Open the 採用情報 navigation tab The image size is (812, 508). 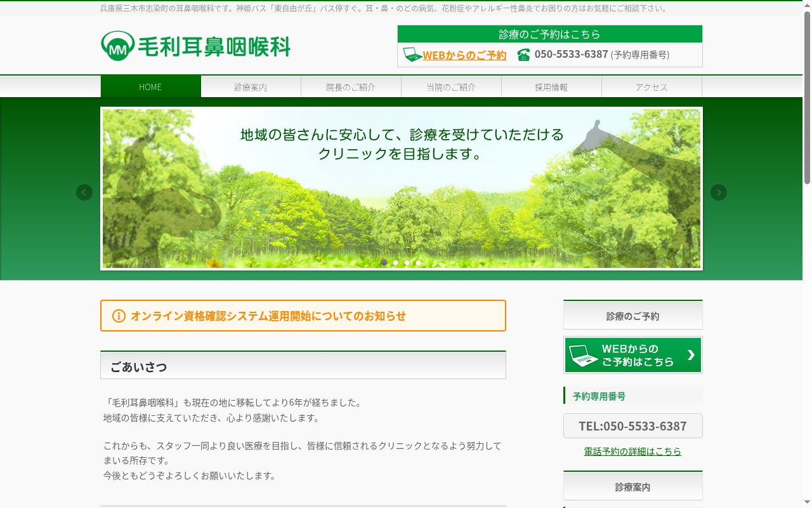click(551, 87)
